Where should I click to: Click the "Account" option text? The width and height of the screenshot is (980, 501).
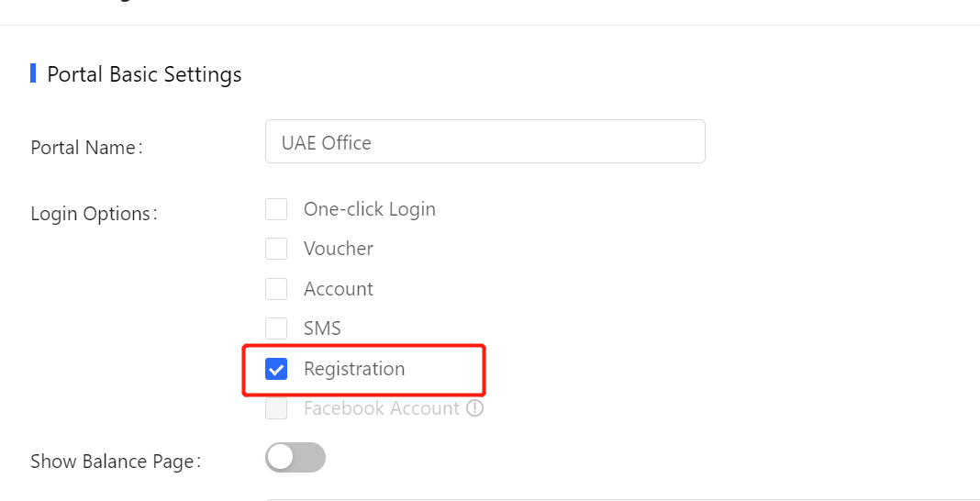coord(338,289)
